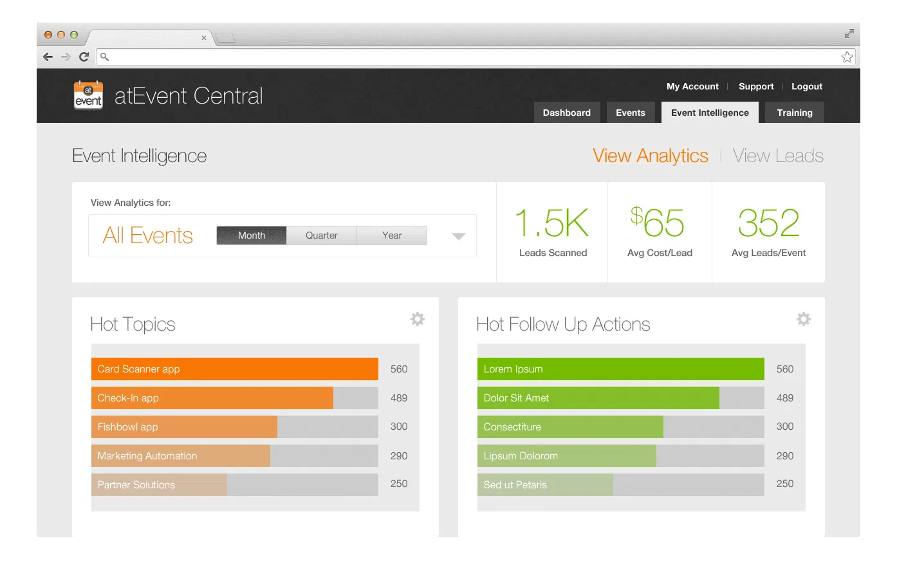Image resolution: width=897 pixels, height=588 pixels.
Task: Click the fullscreen expand arrows icon
Action: tap(849, 33)
